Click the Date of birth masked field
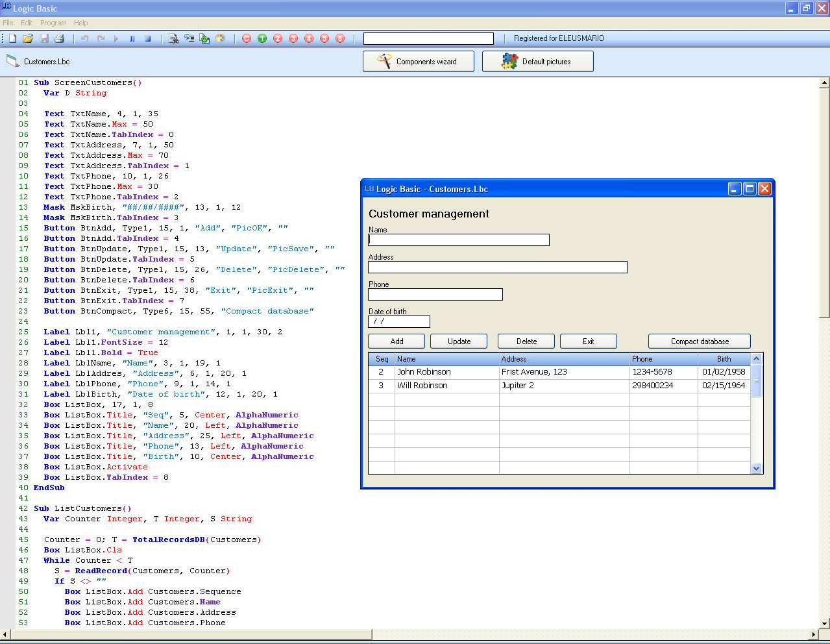The height and width of the screenshot is (644, 830). click(x=399, y=322)
